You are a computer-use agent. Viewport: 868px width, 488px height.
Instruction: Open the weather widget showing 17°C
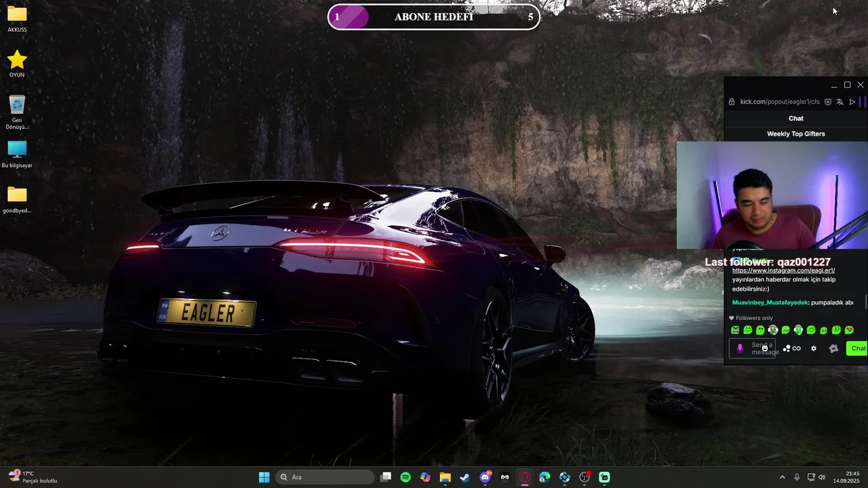click(33, 477)
